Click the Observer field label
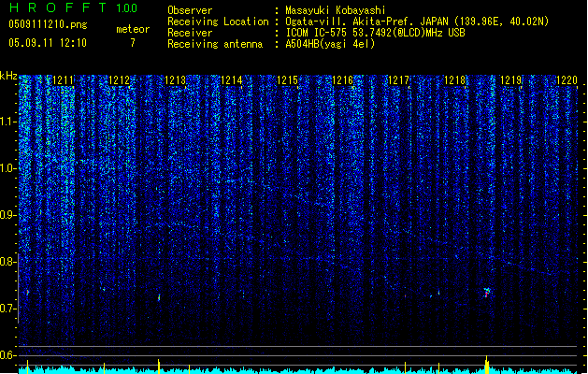The image size is (588, 374). [190, 10]
